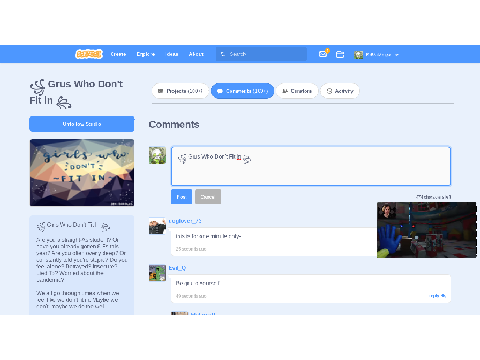This screenshot has height=360, width=480.
Task: Expand the account dropdown arrow
Action: (397, 55)
